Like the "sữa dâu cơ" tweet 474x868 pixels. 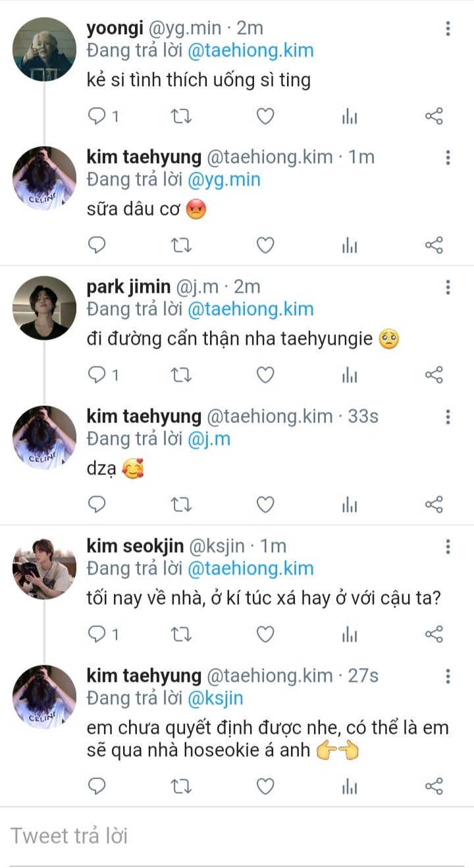click(265, 245)
